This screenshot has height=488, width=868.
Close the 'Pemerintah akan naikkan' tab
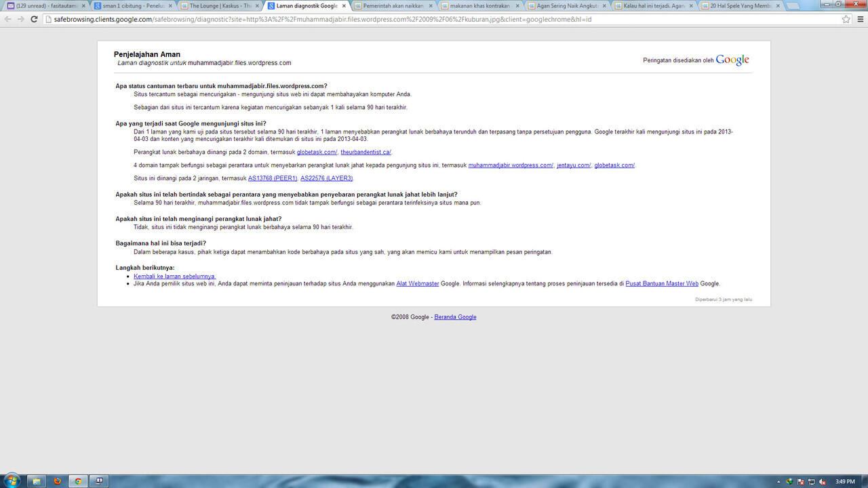click(431, 5)
